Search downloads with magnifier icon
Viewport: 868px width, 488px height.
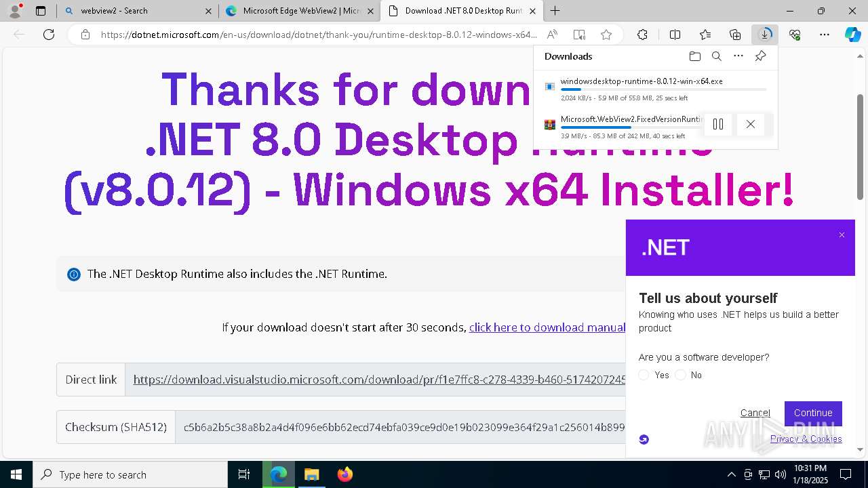click(716, 56)
